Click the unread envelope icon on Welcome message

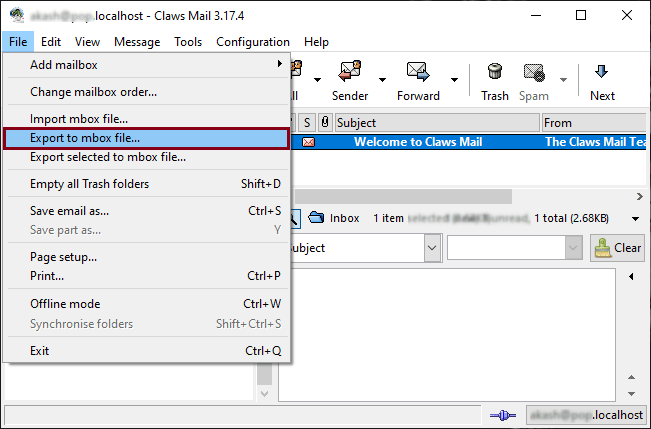tap(308, 142)
